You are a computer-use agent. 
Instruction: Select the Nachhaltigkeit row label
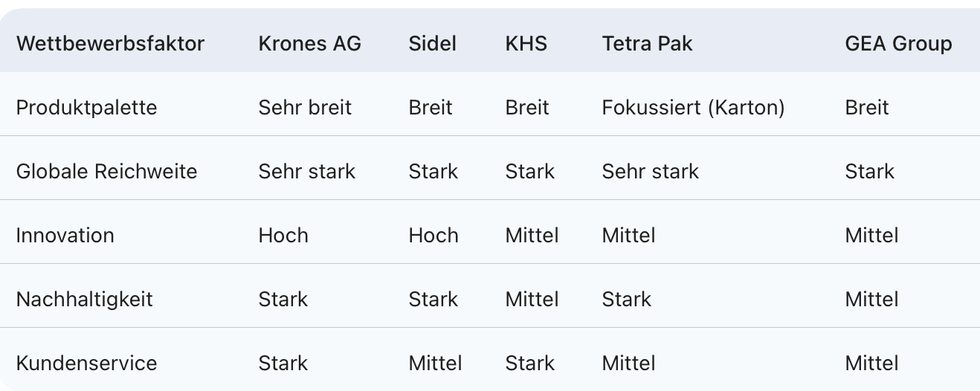pyautogui.click(x=84, y=300)
